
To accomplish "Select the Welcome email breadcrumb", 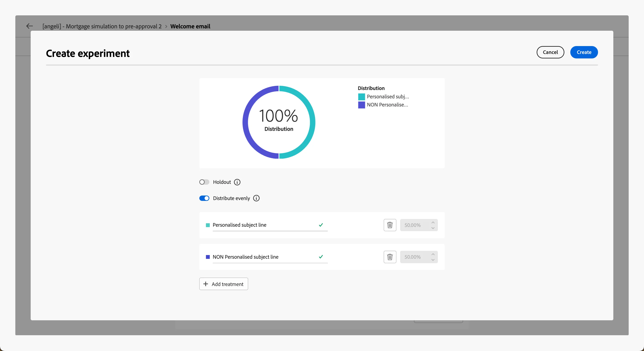I will [190, 26].
